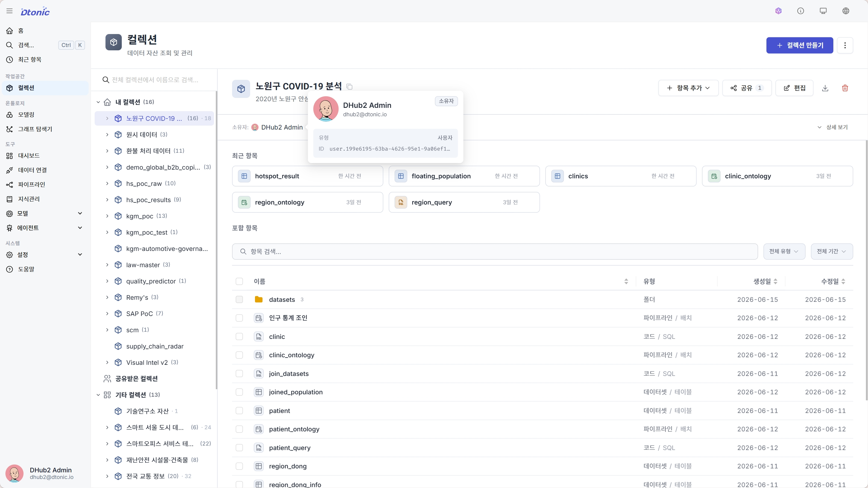
Task: Go to 홈 in the sidebar
Action: (x=45, y=31)
